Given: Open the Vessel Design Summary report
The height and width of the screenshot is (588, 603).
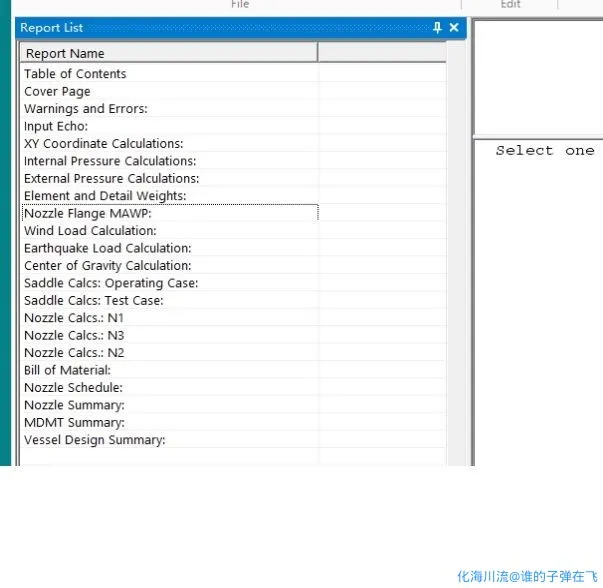Looking at the screenshot, I should [x=94, y=440].
